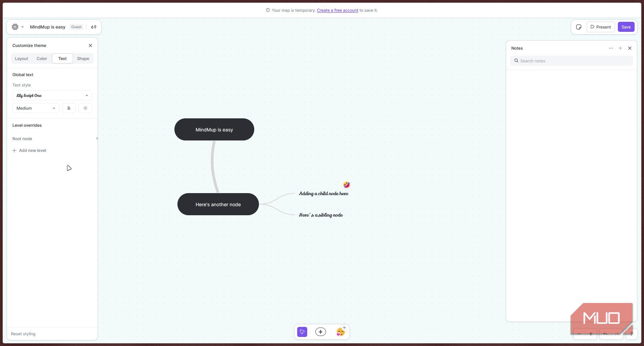Open the settings gear menu
Viewport: 644px width, 346px height.
point(15,27)
